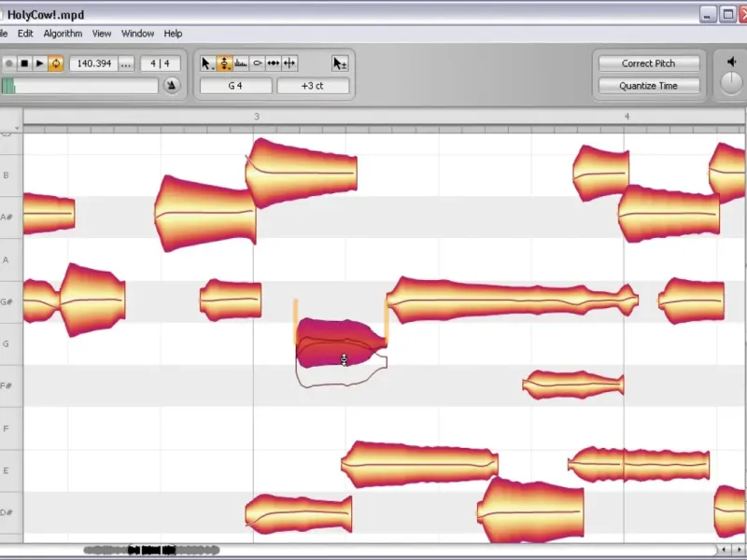Viewport: 747px width, 560px height.
Task: Stop playback with the Stop button
Action: [x=24, y=63]
